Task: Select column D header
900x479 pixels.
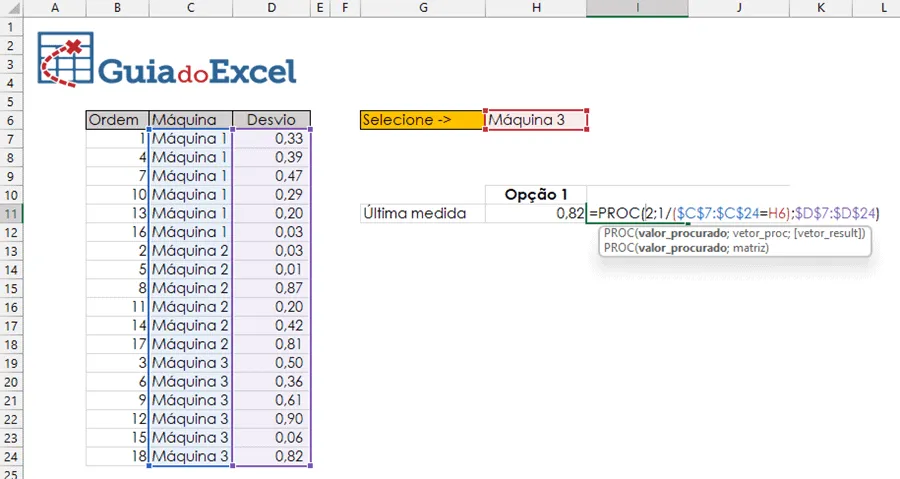Action: 271,8
